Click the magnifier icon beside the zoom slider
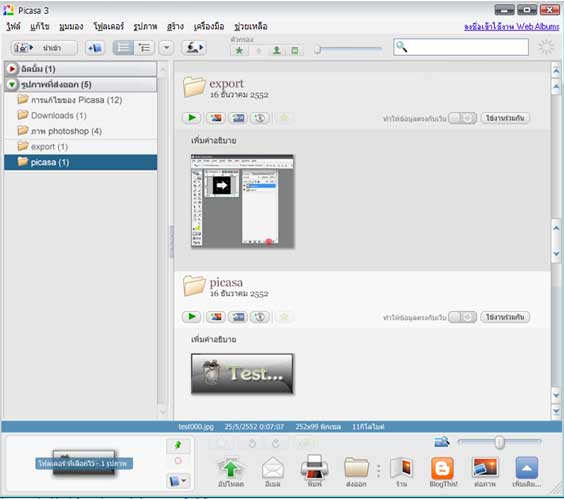The width and height of the screenshot is (564, 499). tap(442, 441)
